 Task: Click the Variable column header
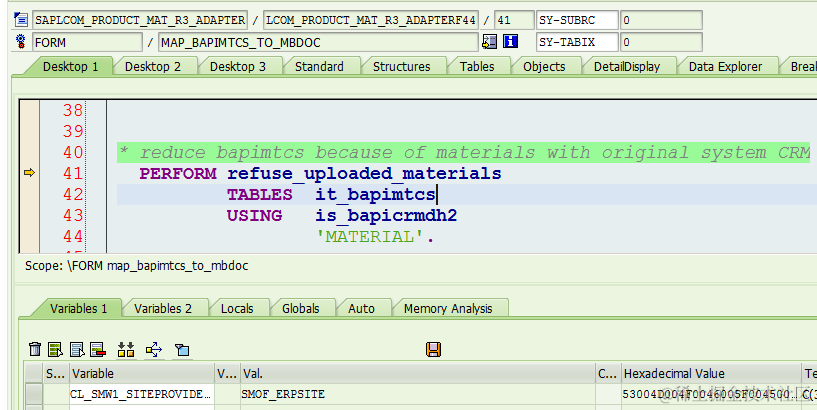click(x=142, y=374)
